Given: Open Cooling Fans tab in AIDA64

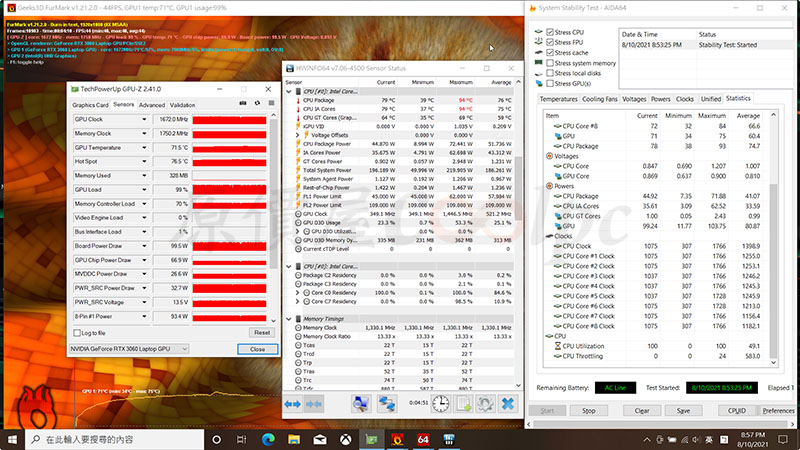Looking at the screenshot, I should (599, 99).
